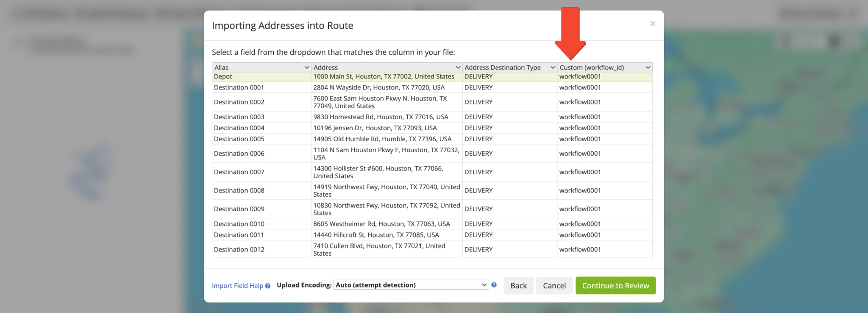Click the 9830 Homestead Rd address cell
This screenshot has width=868, height=313.
pos(387,117)
